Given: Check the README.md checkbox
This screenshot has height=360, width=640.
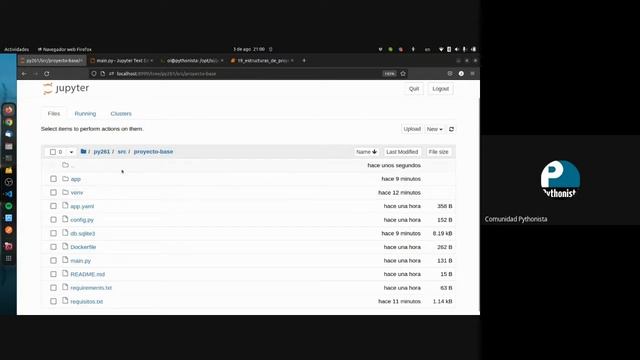Looking at the screenshot, I should click(53, 274).
